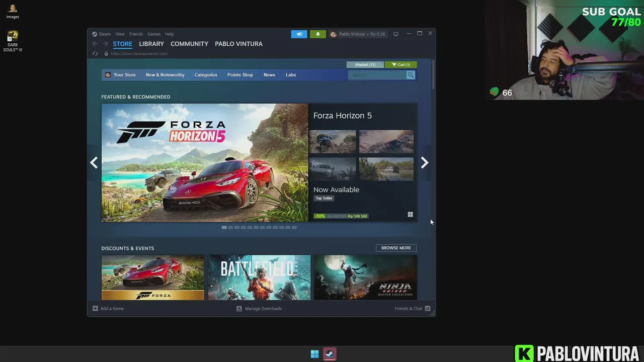Click the store URL address
Screen dimensions: 644x362
pos(139,54)
